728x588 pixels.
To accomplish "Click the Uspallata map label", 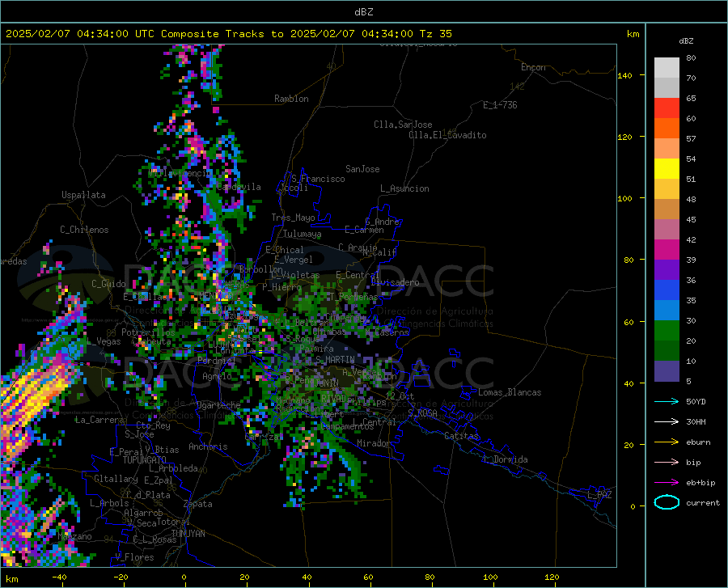I will click(83, 196).
